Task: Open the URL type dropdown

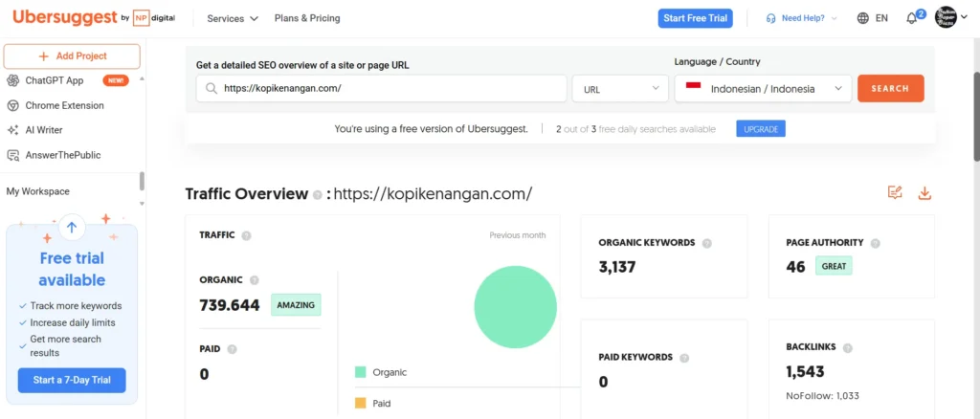Action: pos(622,89)
